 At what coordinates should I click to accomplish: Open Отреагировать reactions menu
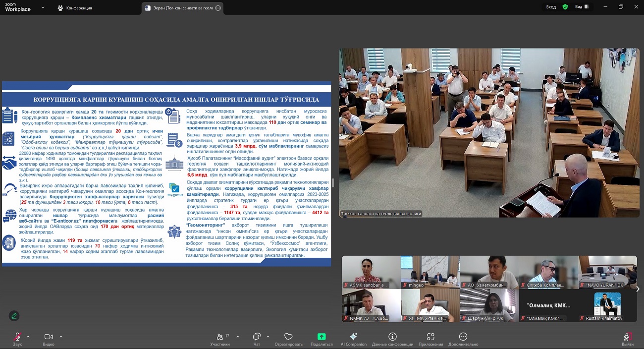pos(288,338)
